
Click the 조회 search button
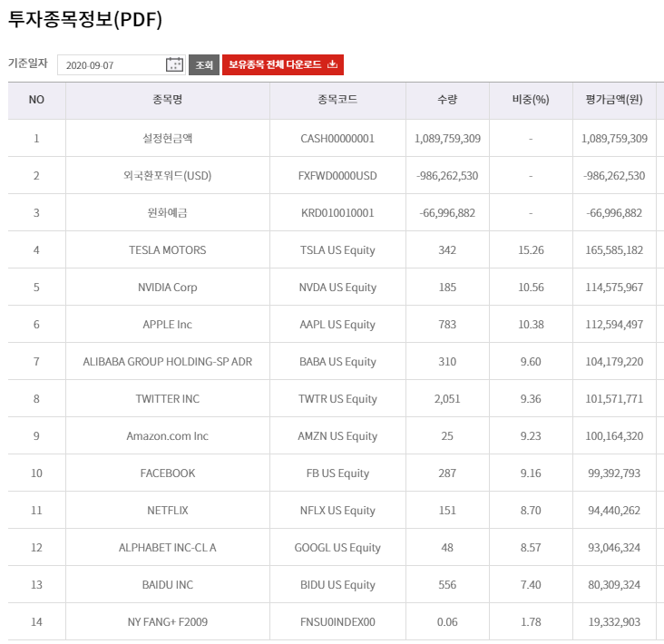[204, 64]
